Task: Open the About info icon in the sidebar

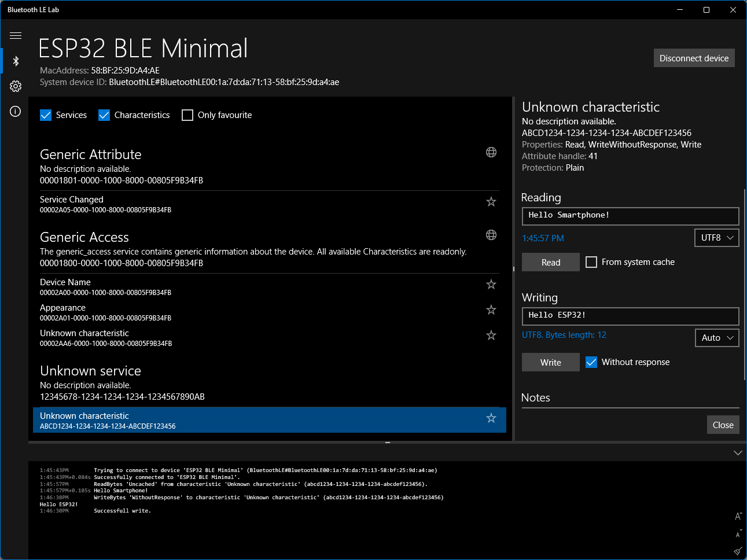Action: 16,112
